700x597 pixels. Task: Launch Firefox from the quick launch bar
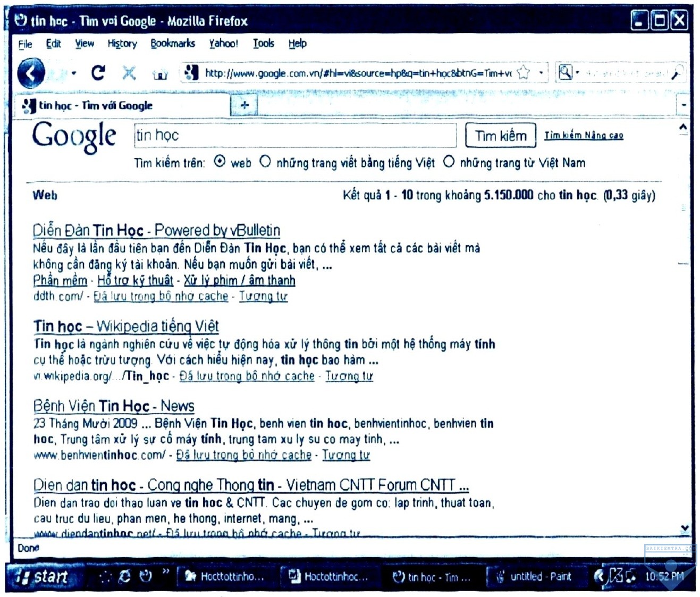145,576
